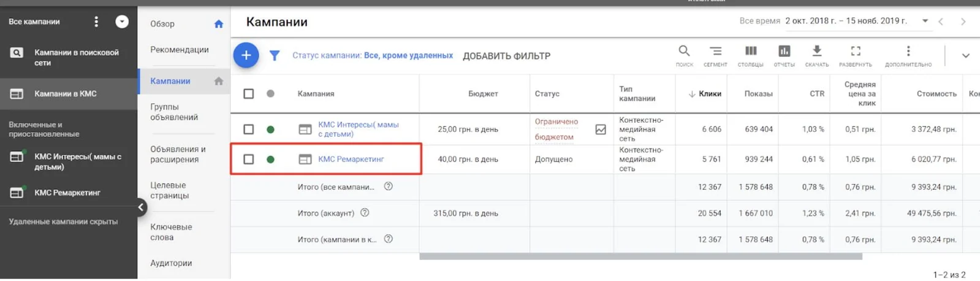Image resolution: width=980 pixels, height=281 pixels.
Task: Sort by the Показы column header
Action: click(x=758, y=94)
